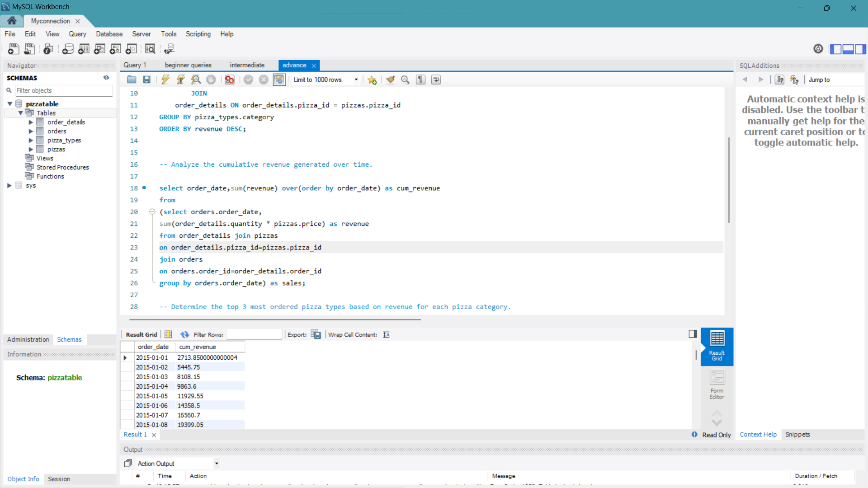The height and width of the screenshot is (488, 868).
Task: Run EXPLAIN on statement under cursor
Action: pyautogui.click(x=196, y=80)
